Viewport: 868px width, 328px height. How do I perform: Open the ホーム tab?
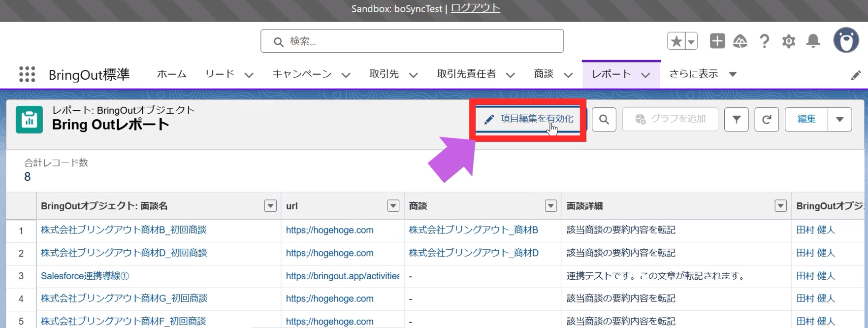pyautogui.click(x=172, y=74)
